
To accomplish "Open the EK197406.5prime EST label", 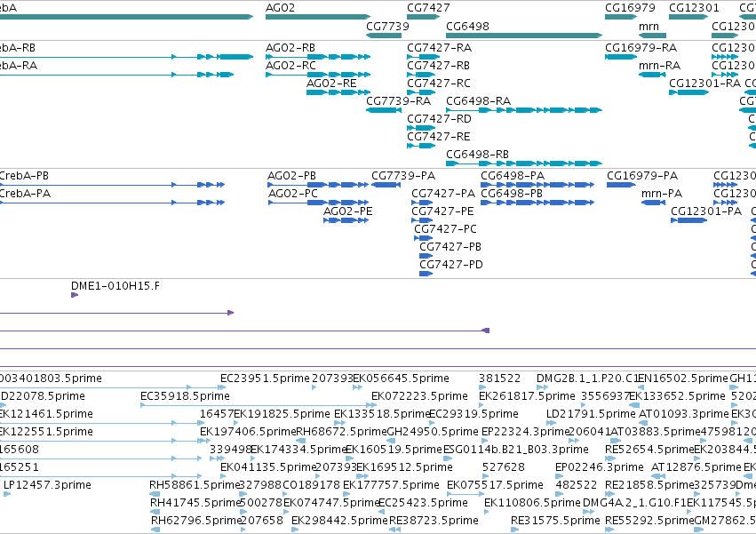I will [x=248, y=432].
